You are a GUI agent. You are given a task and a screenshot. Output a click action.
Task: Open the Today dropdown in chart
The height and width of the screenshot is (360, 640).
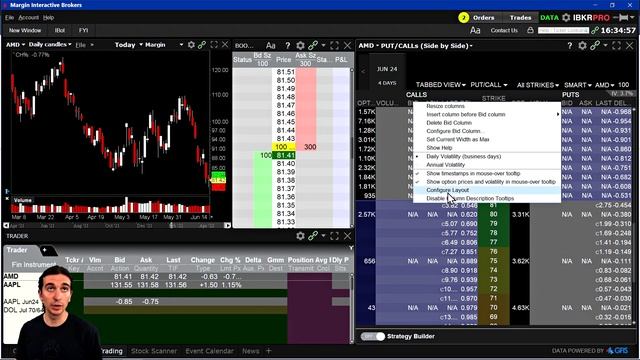pyautogui.click(x=128, y=45)
